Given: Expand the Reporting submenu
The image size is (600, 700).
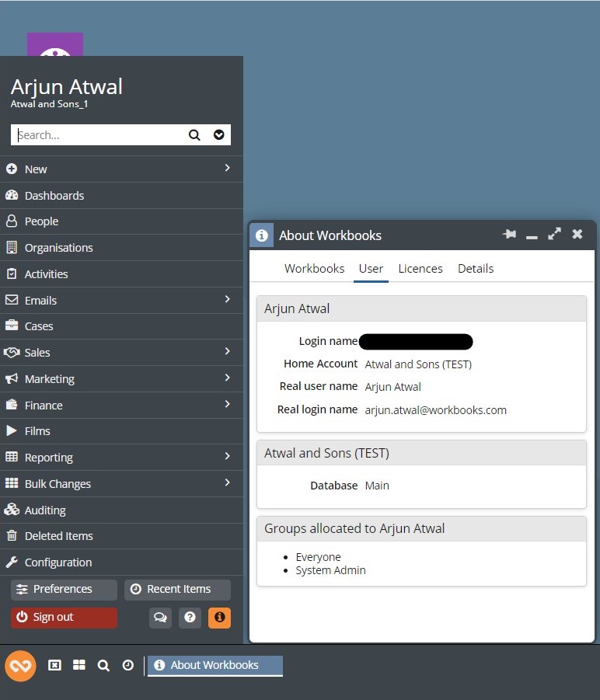Looking at the screenshot, I should (x=227, y=457).
